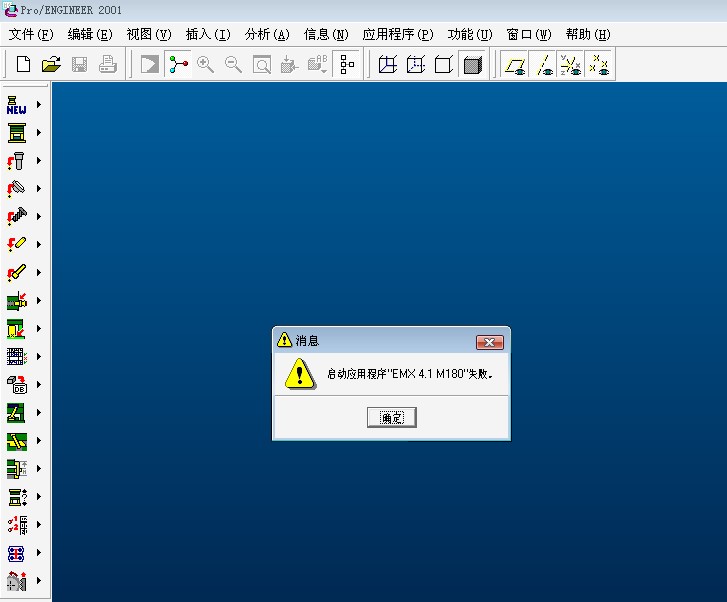Open the 插入(I) menu
This screenshot has width=727, height=602.
[x=208, y=34]
